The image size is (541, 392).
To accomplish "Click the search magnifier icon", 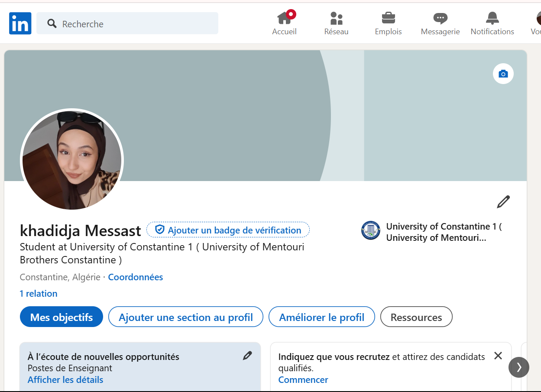I will 52,23.
